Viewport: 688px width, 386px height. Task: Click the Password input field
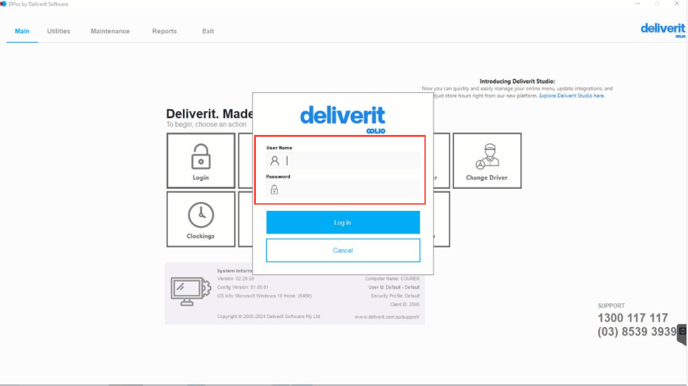click(x=343, y=189)
